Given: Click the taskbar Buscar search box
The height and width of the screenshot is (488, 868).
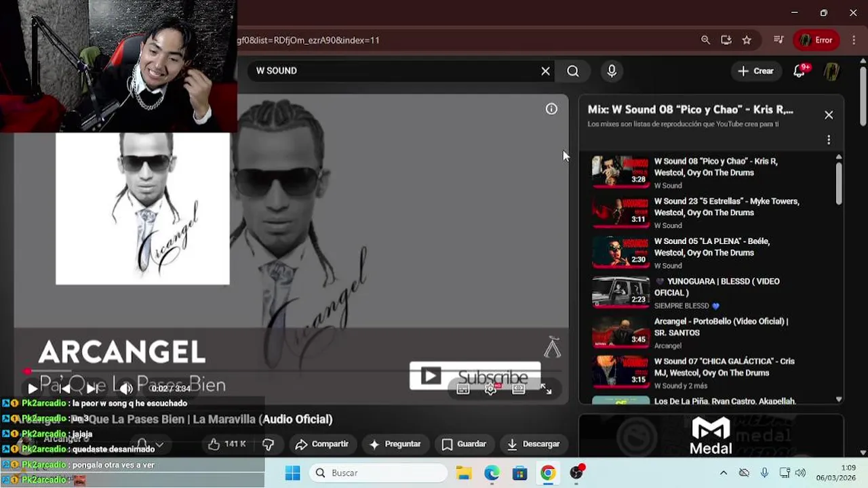Looking at the screenshot, I should coord(378,473).
